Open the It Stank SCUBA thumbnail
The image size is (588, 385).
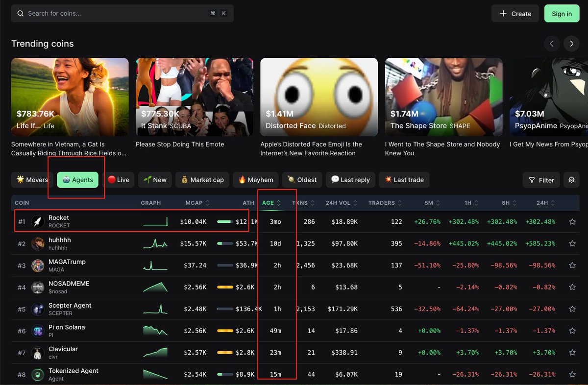point(195,97)
